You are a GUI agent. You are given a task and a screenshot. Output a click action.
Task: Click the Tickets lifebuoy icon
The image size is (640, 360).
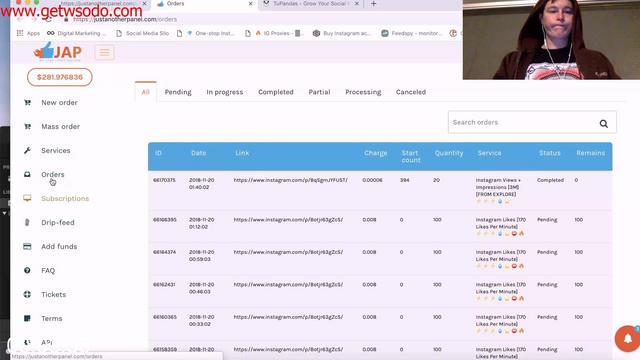click(x=27, y=294)
